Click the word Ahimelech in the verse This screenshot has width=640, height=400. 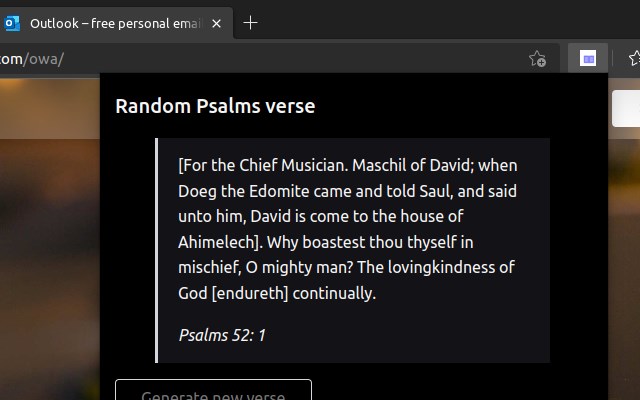[218, 242]
